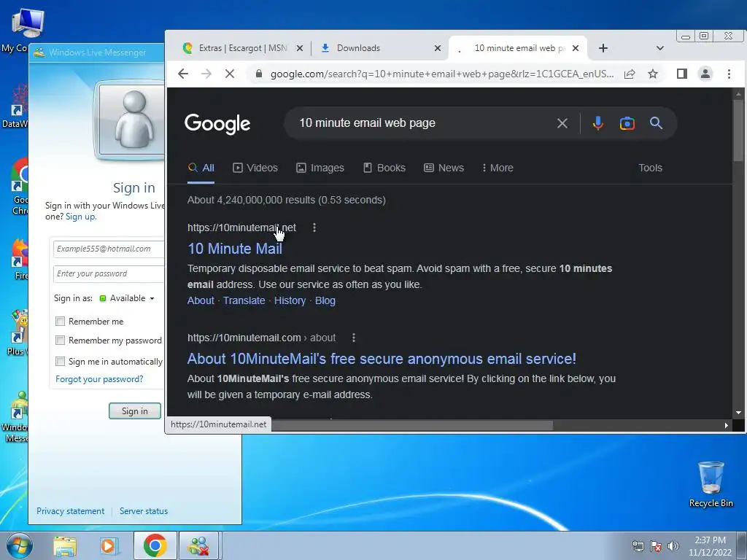Click the Messenger email address field
747x560 pixels.
point(109,249)
